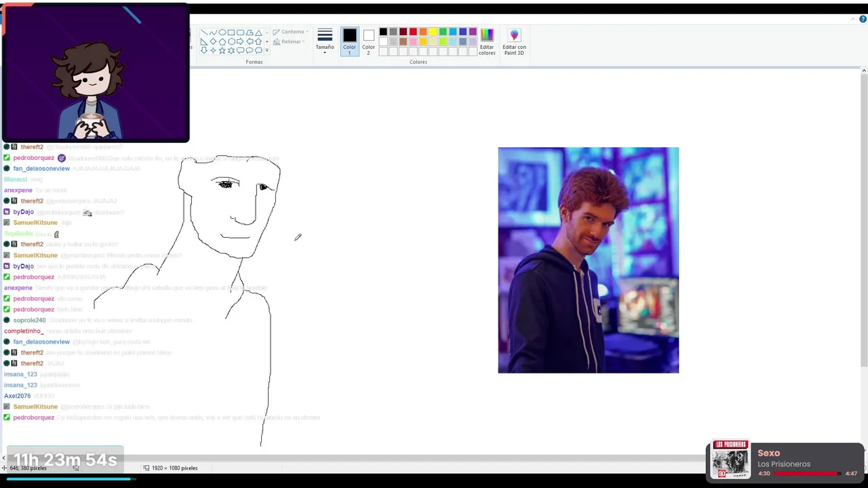Select the Down arrow shape
This screenshot has width=868, height=488.
tap(204, 50)
